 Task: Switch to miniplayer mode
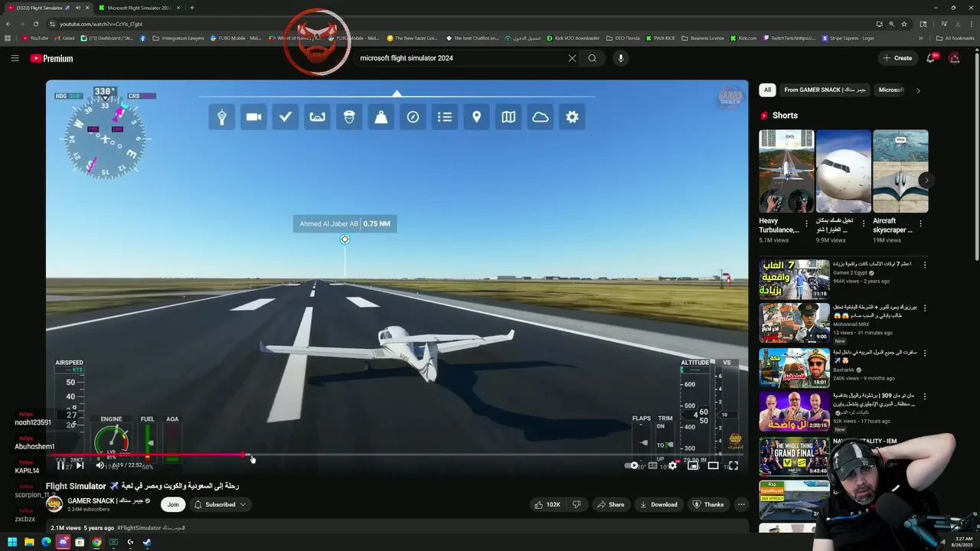click(693, 465)
